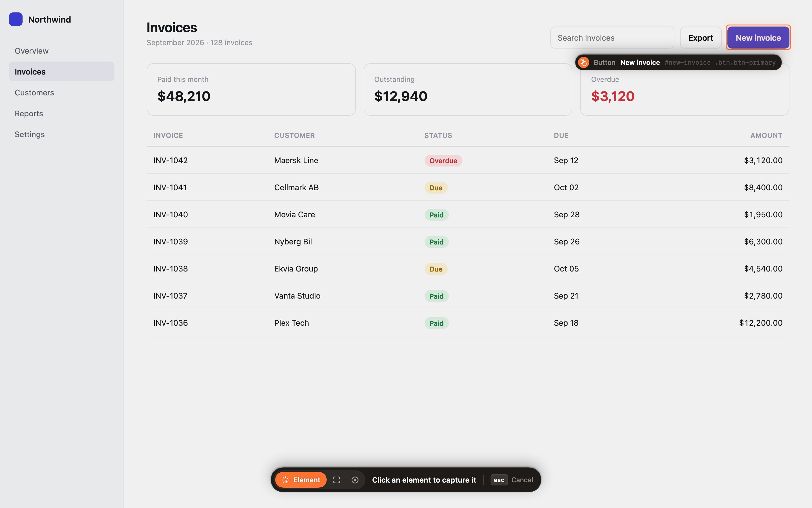The width and height of the screenshot is (812, 508).
Task: Choose the screen record circle icon
Action: [x=355, y=480]
